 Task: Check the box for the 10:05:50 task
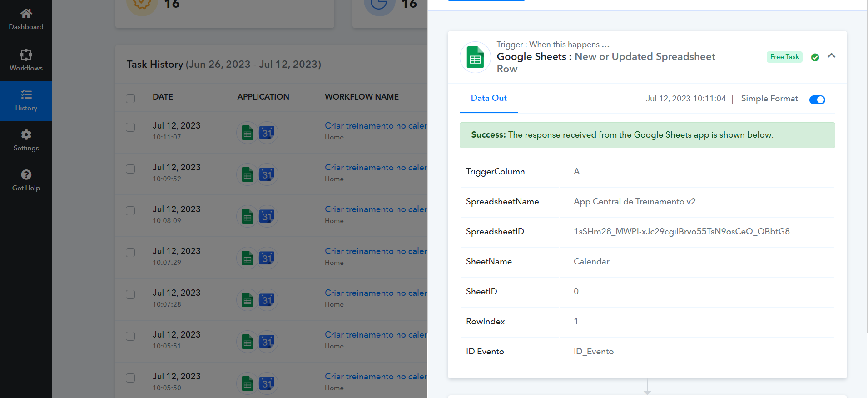tap(130, 378)
